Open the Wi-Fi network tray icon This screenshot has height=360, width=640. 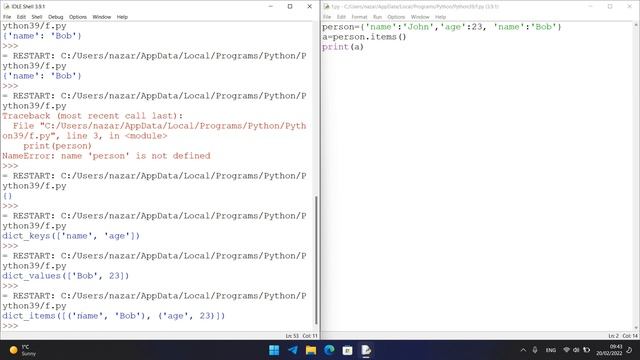[566, 350]
